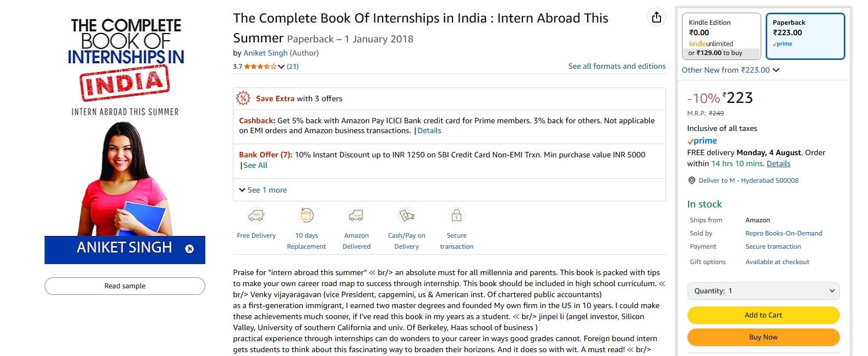Click the kindleunlimited logo

pos(711,42)
